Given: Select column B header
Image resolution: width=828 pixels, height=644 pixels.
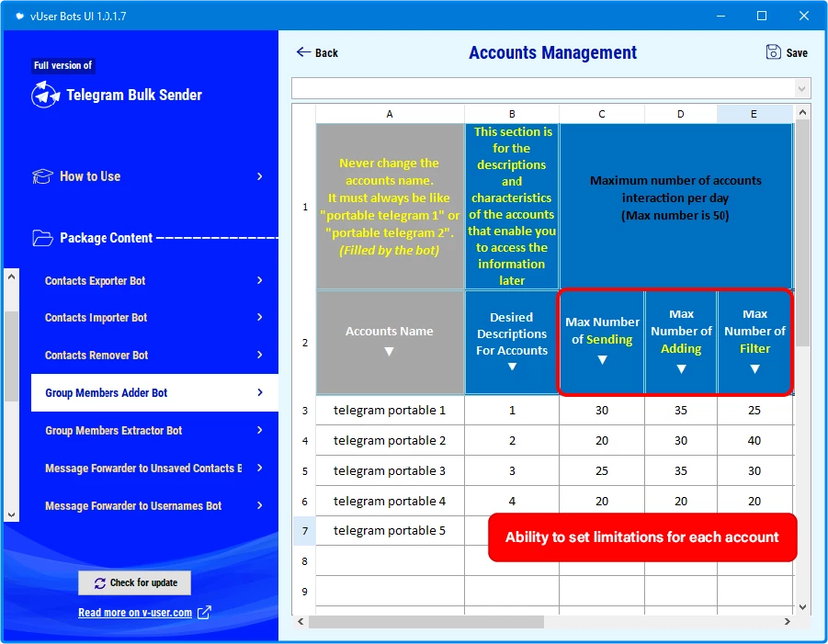Looking at the screenshot, I should coord(512,114).
